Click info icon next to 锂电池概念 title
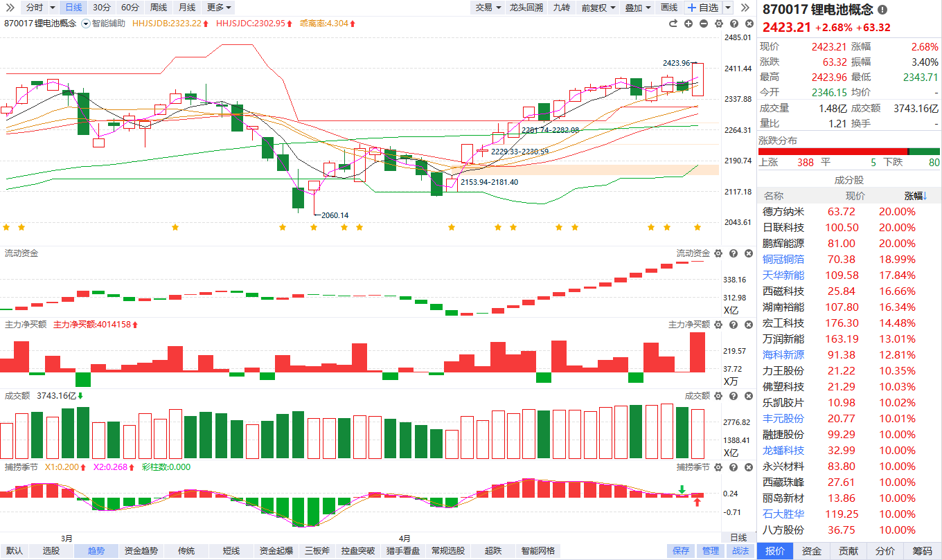 pos(882,10)
